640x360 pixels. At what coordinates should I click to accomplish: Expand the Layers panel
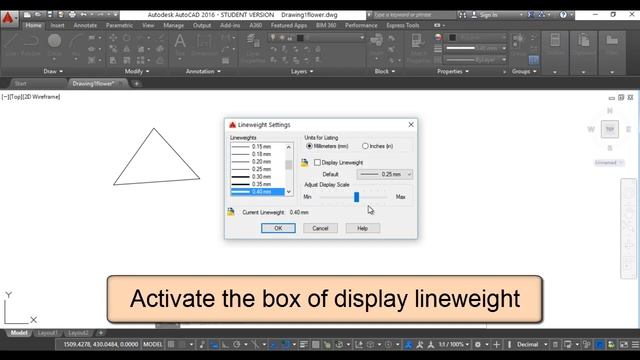coord(302,71)
